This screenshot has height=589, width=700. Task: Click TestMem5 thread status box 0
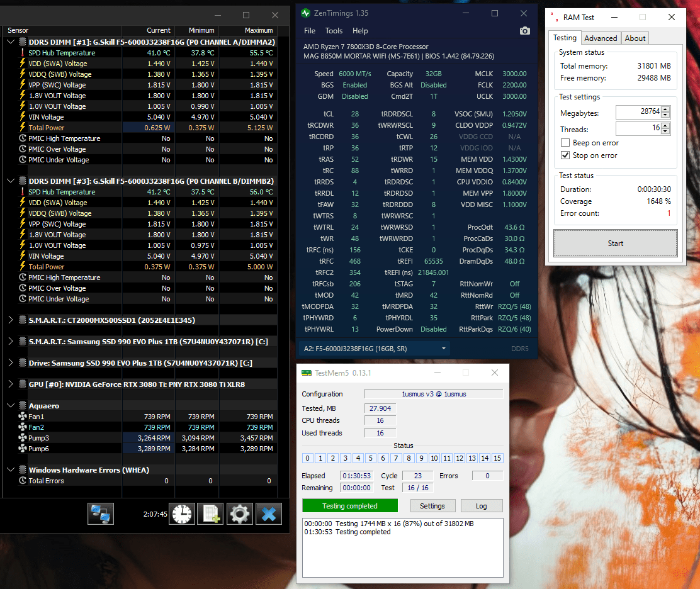coord(307,458)
